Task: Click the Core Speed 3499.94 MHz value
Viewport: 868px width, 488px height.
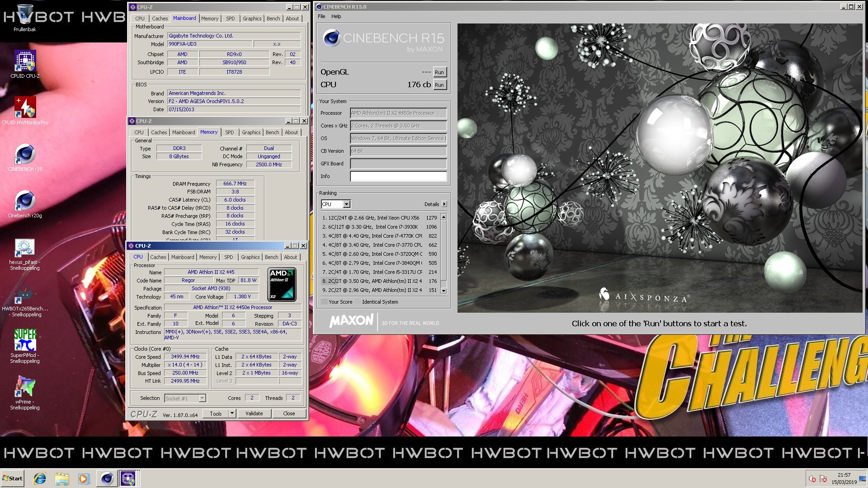Action: pos(185,357)
